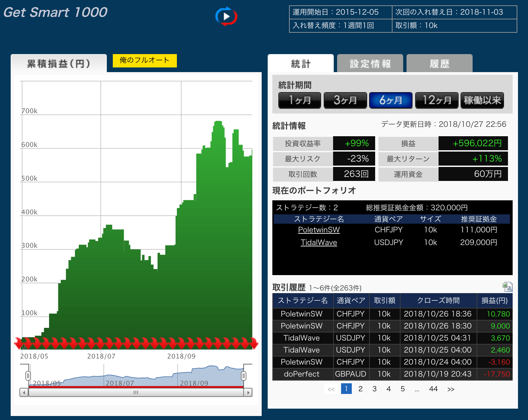Screen dimensions: 528x420
Task: Click the doPerfect strategy row name
Action: (x=301, y=374)
